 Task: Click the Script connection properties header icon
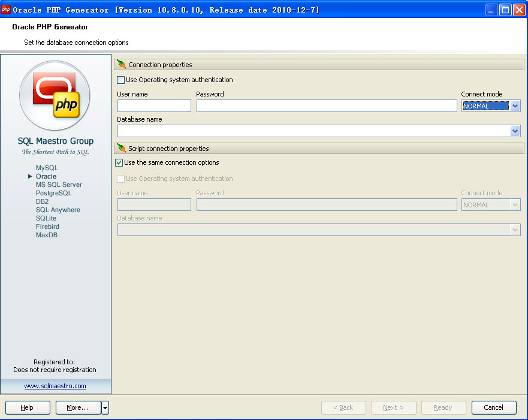(122, 148)
